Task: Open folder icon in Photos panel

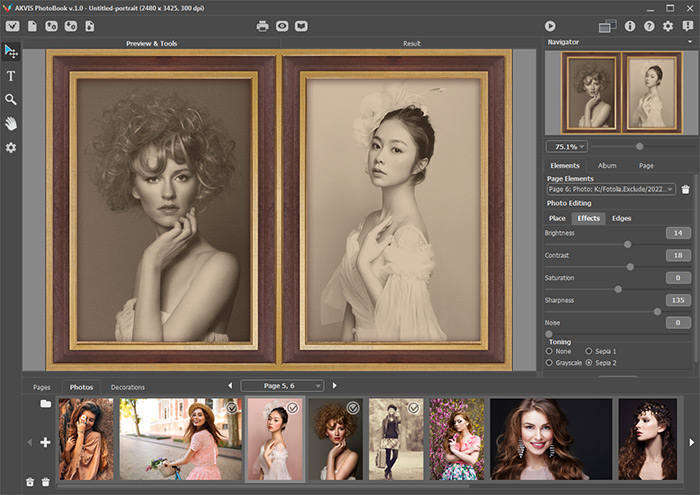Action: (x=46, y=403)
